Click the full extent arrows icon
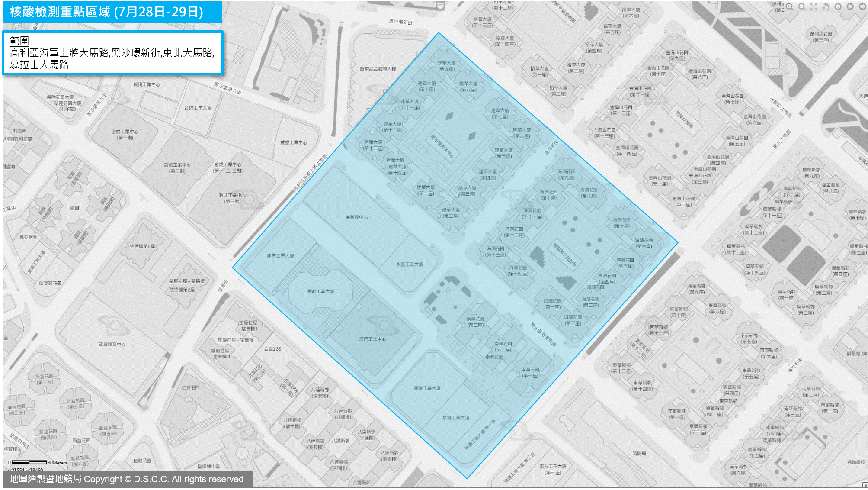 (814, 6)
